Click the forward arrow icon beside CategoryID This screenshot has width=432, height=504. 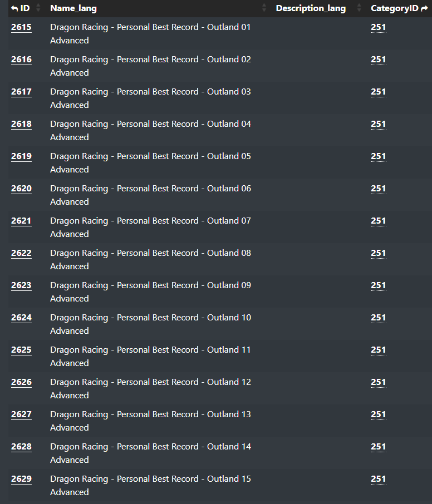tap(425, 8)
